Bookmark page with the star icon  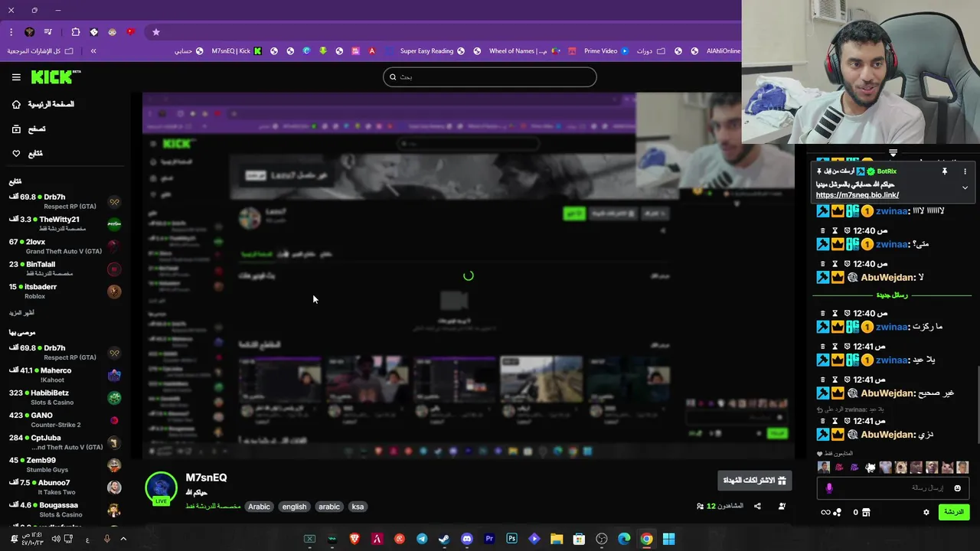coord(156,32)
